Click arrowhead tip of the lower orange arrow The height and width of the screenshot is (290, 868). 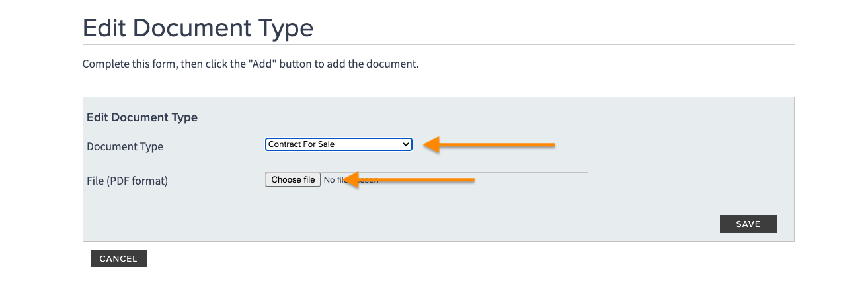pos(345,179)
